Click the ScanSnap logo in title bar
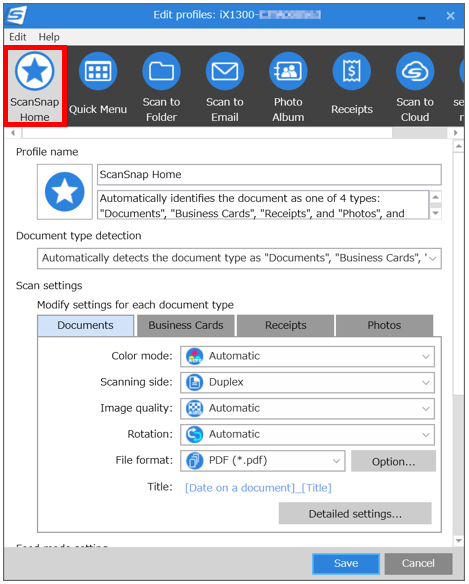The image size is (469, 584). click(17, 16)
